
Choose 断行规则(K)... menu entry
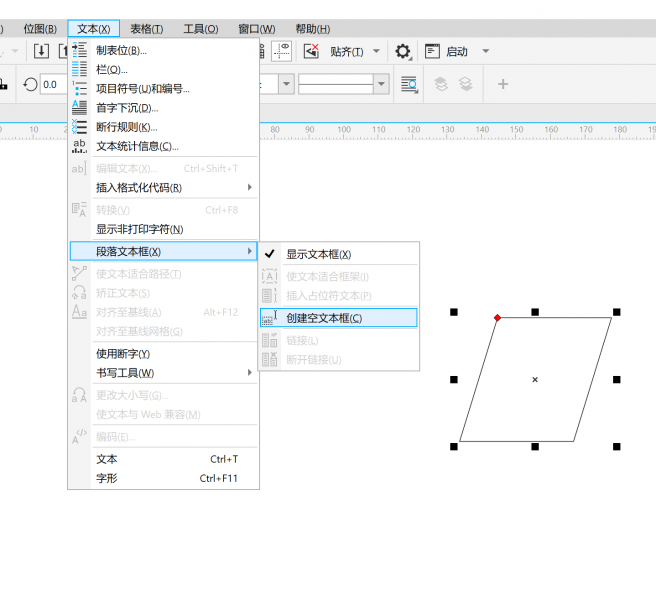click(164, 127)
